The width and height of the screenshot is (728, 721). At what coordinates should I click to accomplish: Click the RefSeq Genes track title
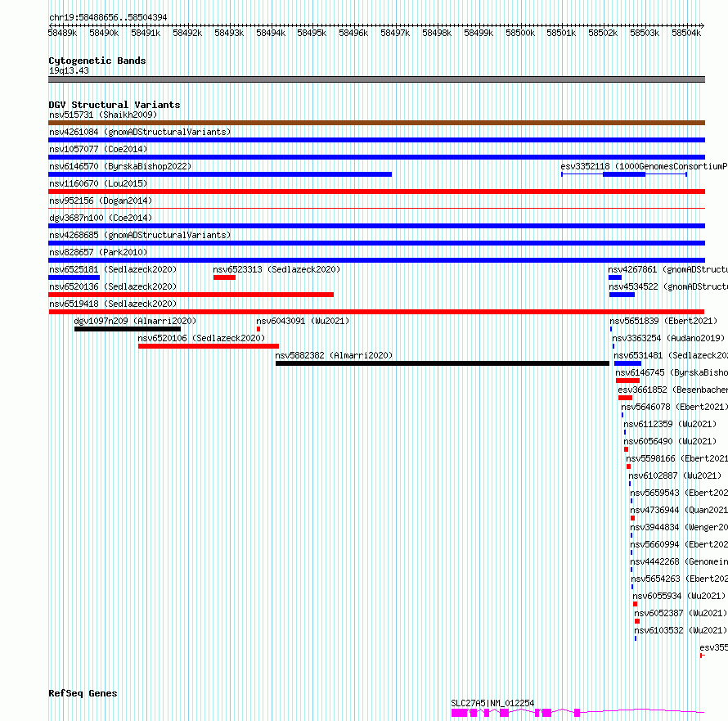(x=83, y=693)
